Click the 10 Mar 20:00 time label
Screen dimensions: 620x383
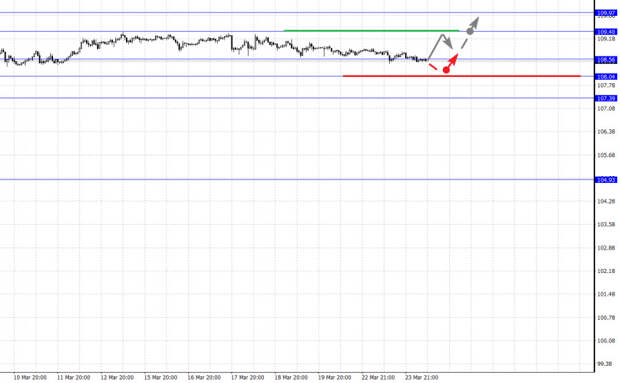pos(30,377)
